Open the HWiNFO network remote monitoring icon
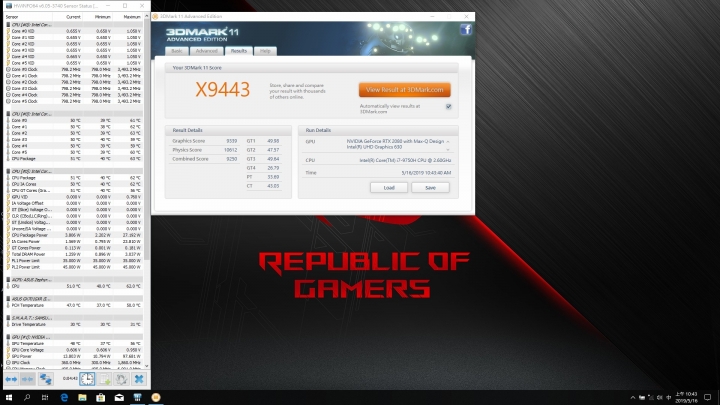The image size is (720, 405). point(45,379)
